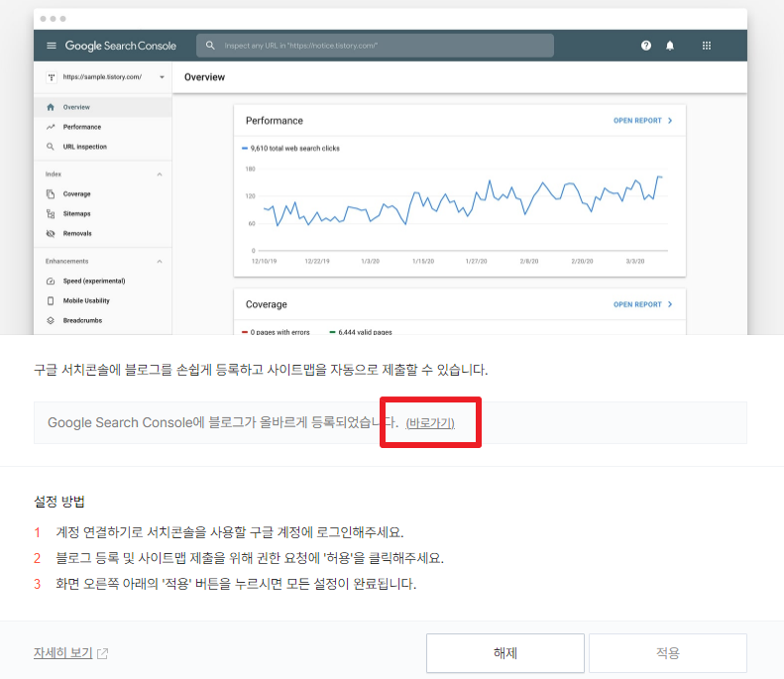Image resolution: width=784 pixels, height=679 pixels.
Task: Open the help question mark icon
Action: (646, 46)
